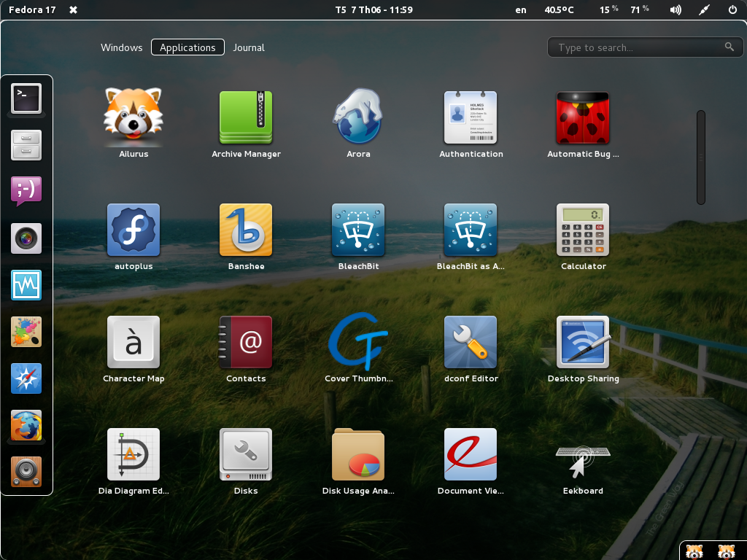Screen dimensions: 747x560
Task: Click the Type to search field
Action: (645, 47)
